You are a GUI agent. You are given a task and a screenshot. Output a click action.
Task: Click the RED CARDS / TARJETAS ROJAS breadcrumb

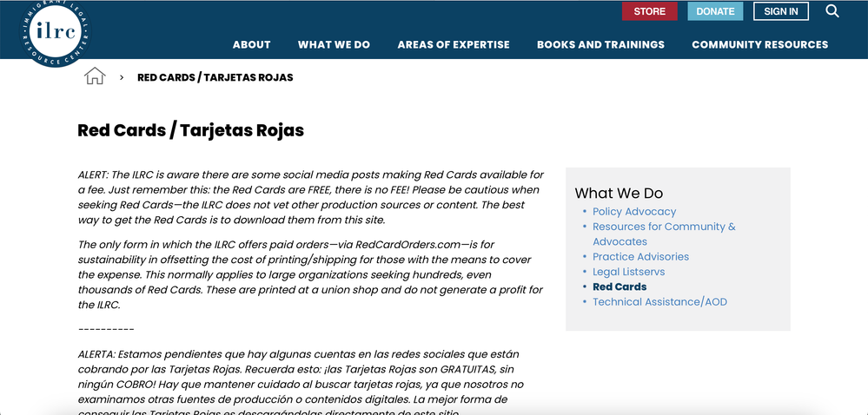pos(215,77)
